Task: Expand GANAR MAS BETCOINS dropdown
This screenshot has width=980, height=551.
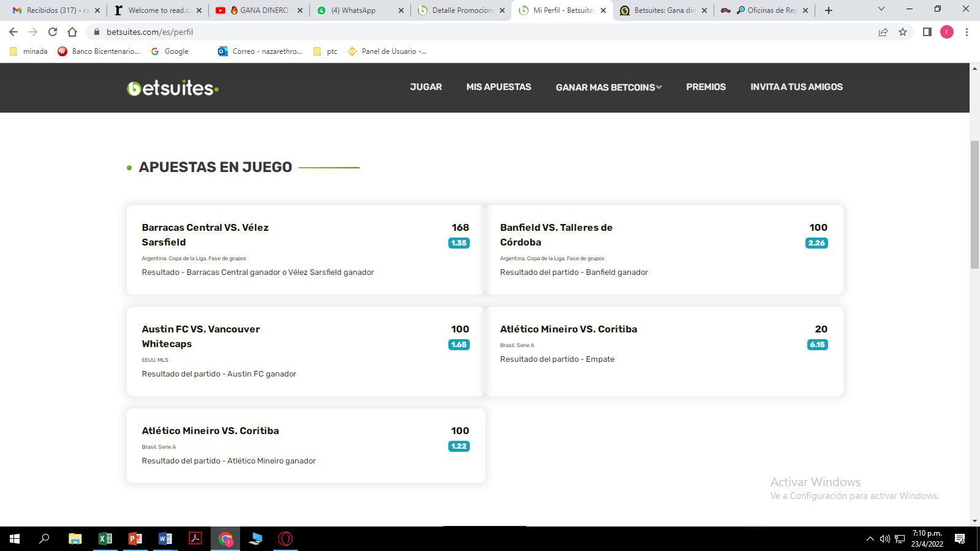Action: pyautogui.click(x=609, y=88)
